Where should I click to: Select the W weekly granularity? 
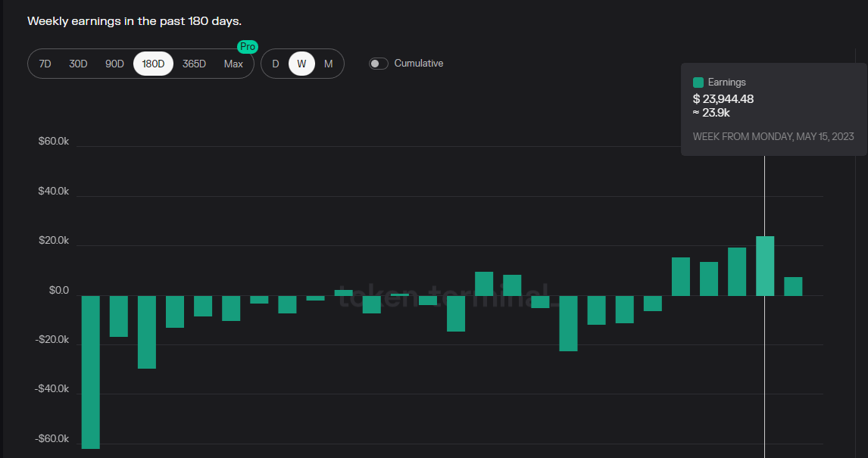[x=301, y=64]
